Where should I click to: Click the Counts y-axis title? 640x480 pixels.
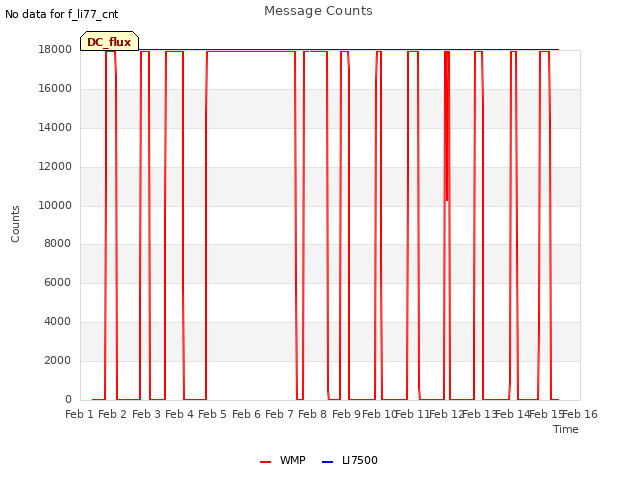tap(15, 224)
